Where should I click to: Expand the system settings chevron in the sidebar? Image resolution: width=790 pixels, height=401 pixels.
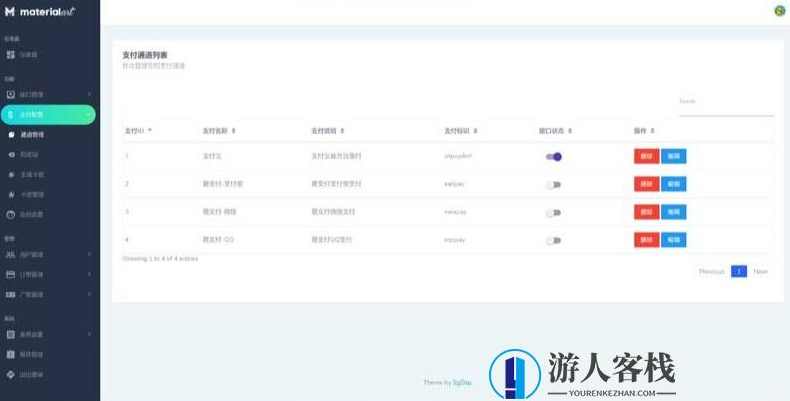[89, 334]
